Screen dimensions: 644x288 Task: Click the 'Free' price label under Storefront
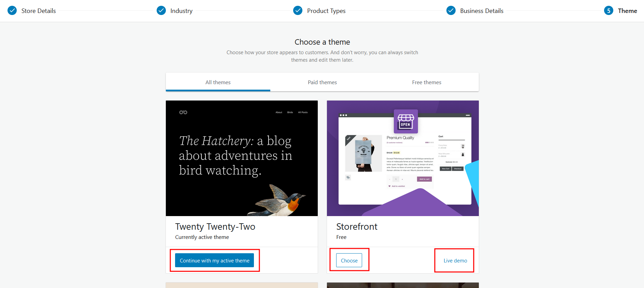pyautogui.click(x=341, y=237)
